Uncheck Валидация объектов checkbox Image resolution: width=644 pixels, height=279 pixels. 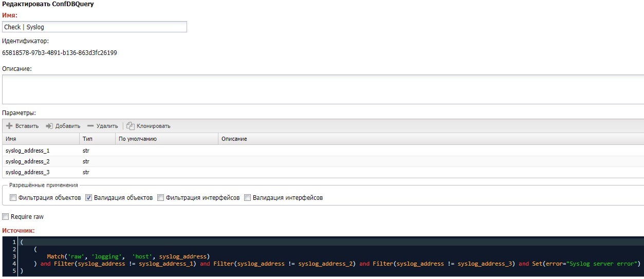coord(88,198)
